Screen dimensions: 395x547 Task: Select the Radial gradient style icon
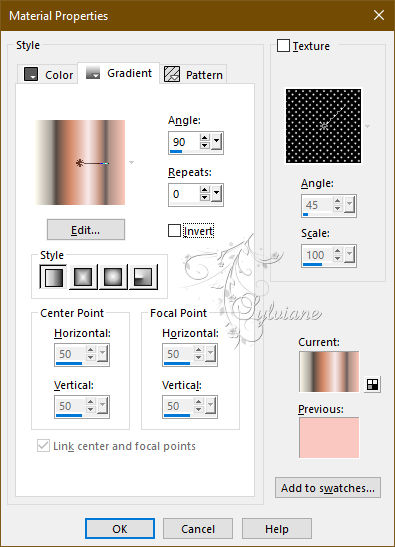pyautogui.click(x=143, y=277)
